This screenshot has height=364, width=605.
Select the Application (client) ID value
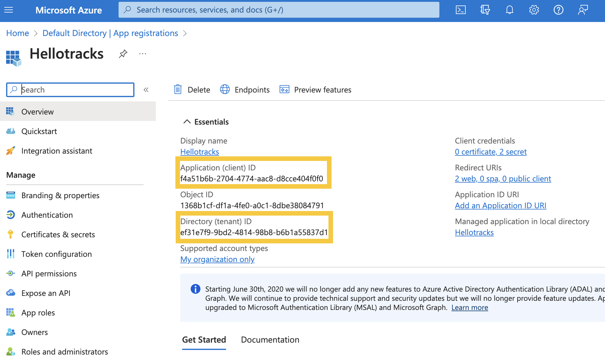click(251, 179)
